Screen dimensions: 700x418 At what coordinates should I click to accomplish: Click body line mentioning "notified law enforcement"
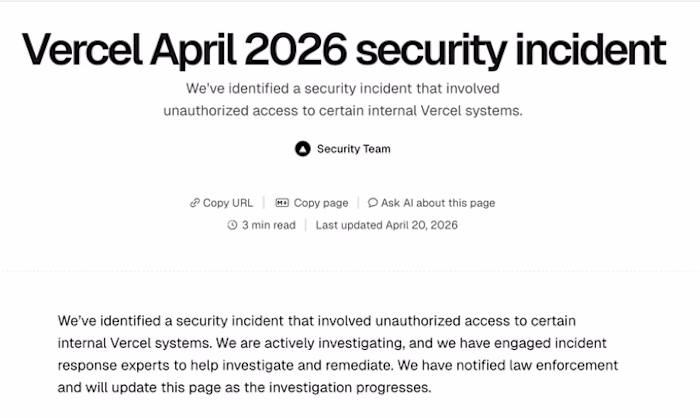[x=338, y=364]
